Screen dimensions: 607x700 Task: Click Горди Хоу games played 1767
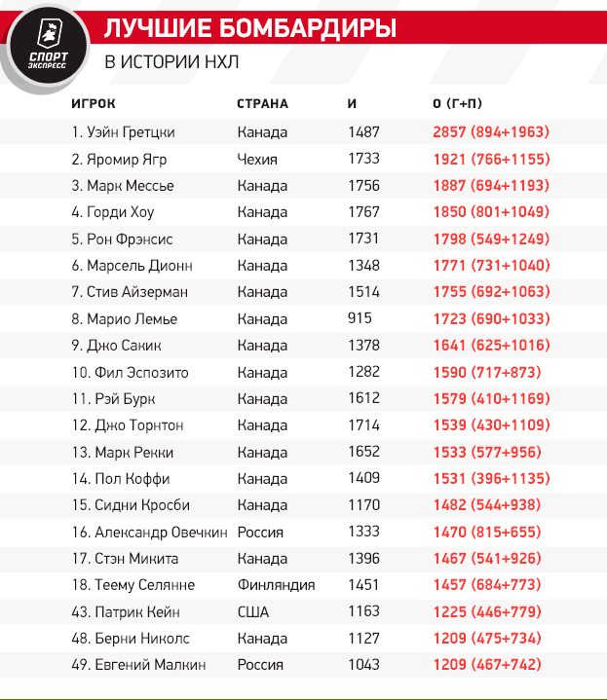click(x=363, y=212)
